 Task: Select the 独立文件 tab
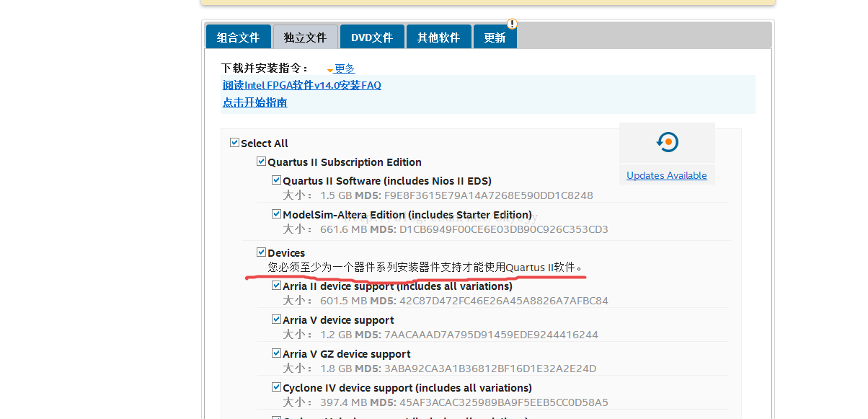click(x=305, y=37)
